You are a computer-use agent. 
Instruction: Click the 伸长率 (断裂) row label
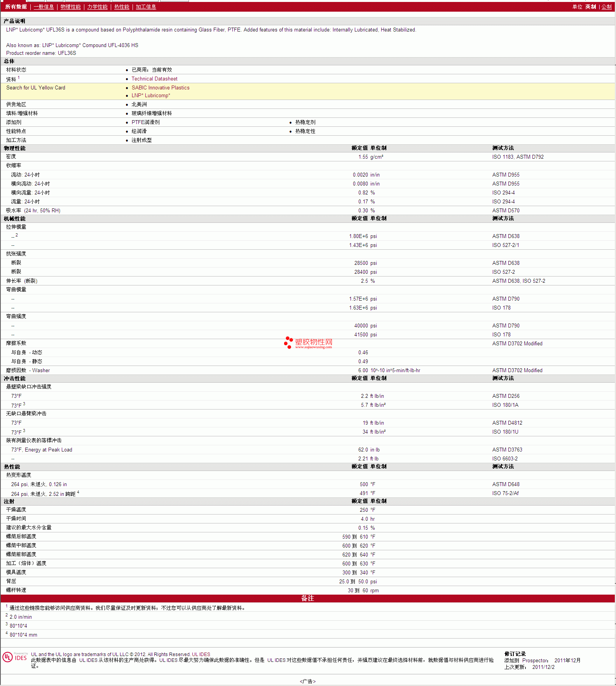coord(22,281)
